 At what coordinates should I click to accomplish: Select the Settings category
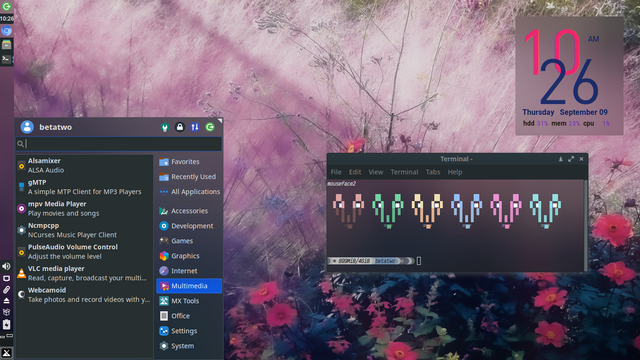point(189,331)
